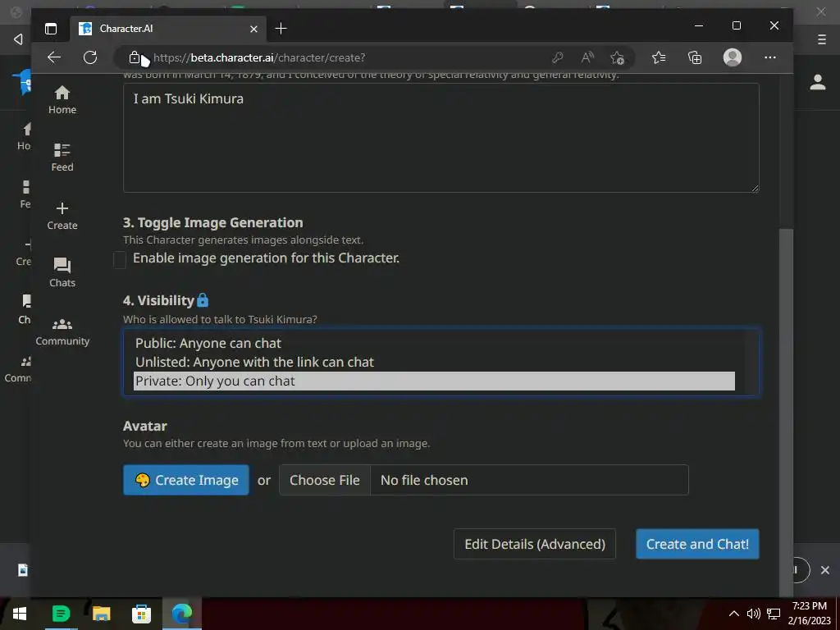The image size is (840, 630).
Task: Open the Windows Start menu
Action: 20,614
